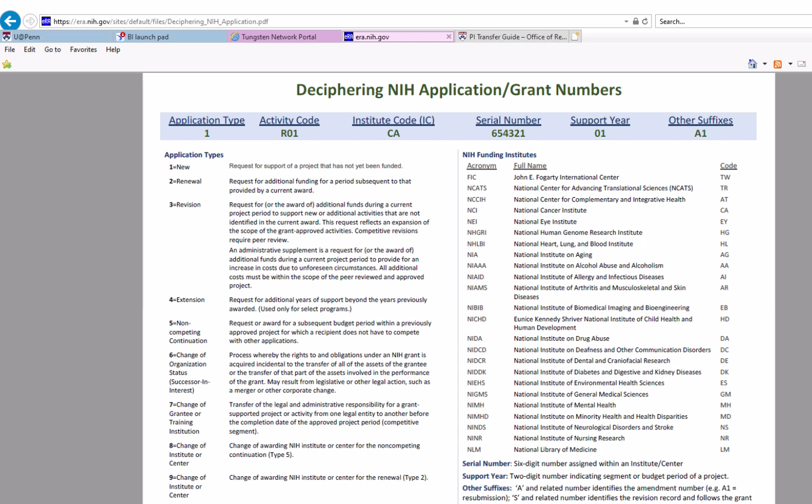Click the code MH for NIMH
The height and width of the screenshot is (504, 812).
click(725, 405)
